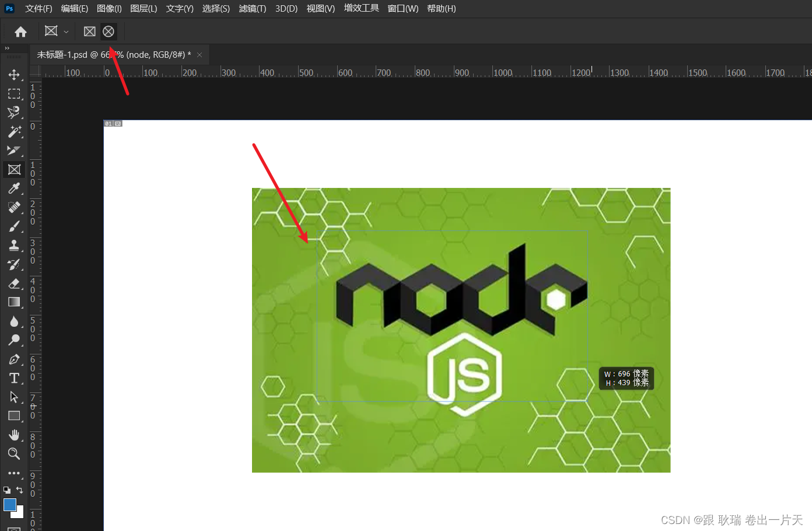Select the Eraser tool
812x531 pixels.
[14, 284]
